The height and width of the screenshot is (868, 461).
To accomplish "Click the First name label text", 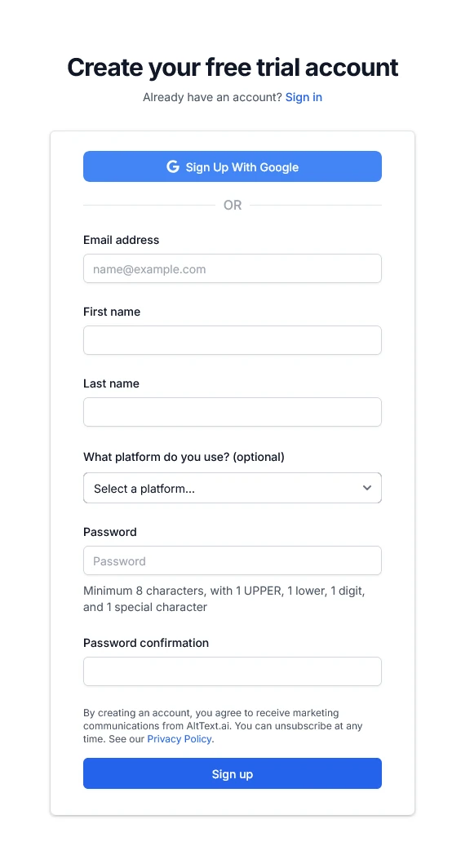I will point(112,312).
